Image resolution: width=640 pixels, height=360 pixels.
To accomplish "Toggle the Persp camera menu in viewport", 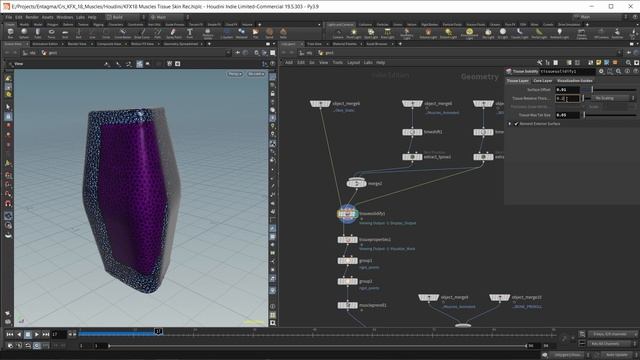I will [x=235, y=74].
